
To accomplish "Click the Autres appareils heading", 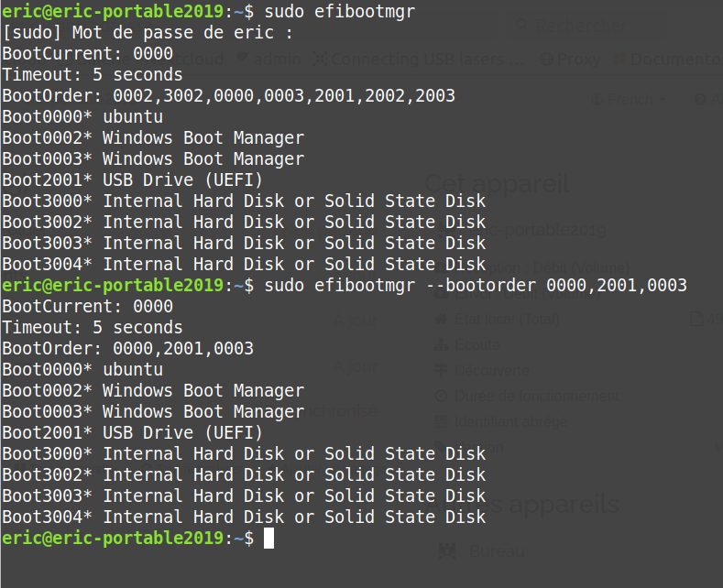I will point(522,504).
